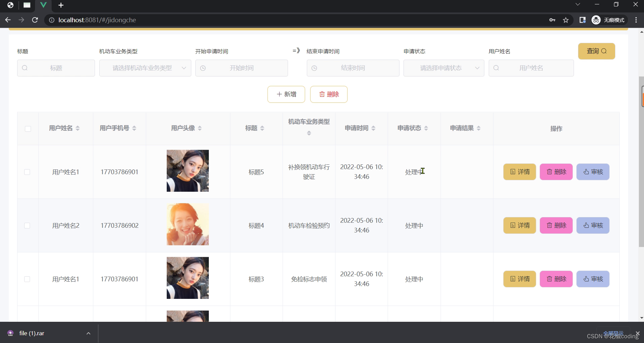
Task: Click 审核 for 标题5 row
Action: pos(593,172)
